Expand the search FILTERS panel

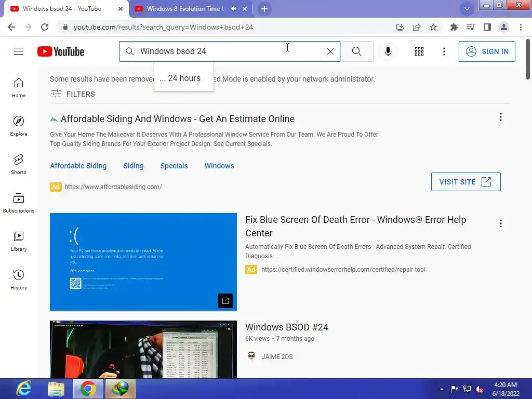pos(73,94)
